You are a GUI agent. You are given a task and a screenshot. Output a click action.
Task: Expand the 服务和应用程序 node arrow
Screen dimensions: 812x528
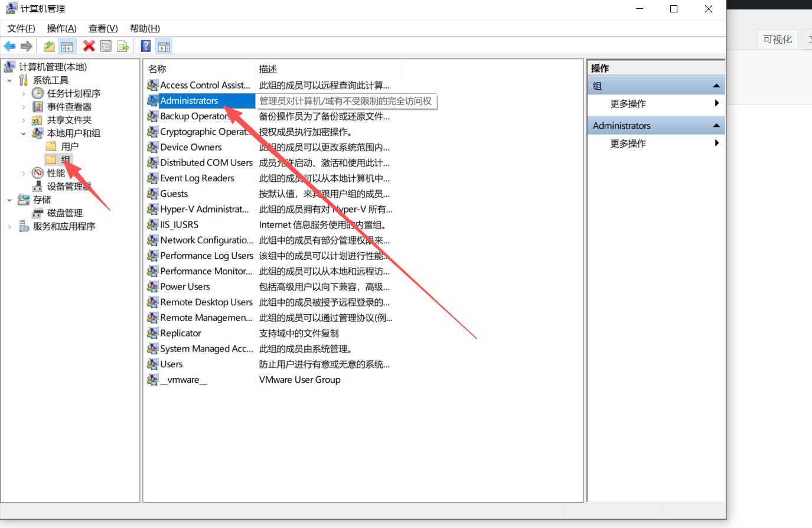pos(9,227)
